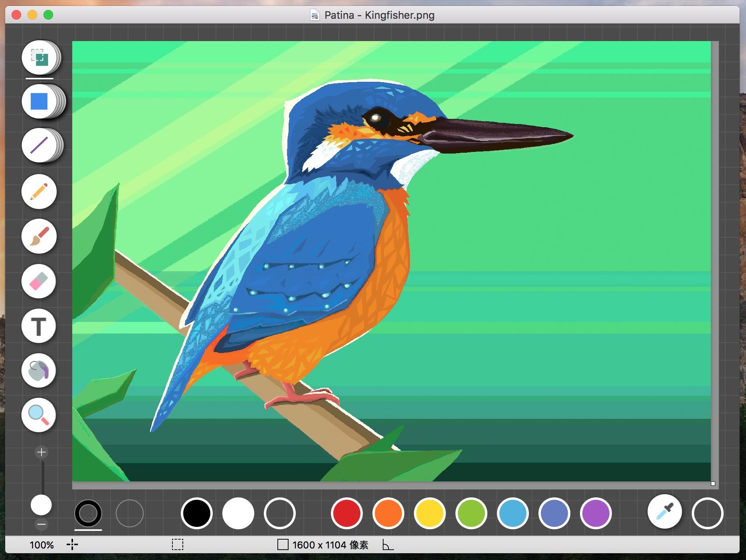Pick the green color swatch
This screenshot has width=746, height=560.
click(471, 513)
